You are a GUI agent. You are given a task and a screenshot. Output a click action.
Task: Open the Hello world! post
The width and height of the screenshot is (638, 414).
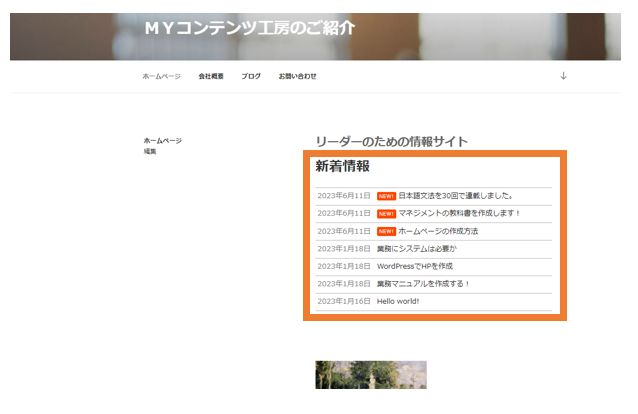click(398, 301)
